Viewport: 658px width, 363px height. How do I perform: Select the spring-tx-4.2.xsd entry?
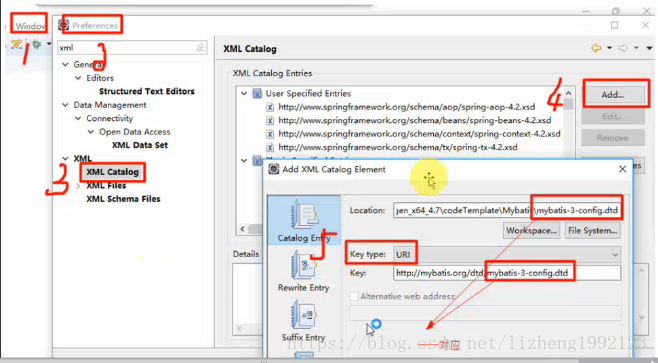(398, 147)
